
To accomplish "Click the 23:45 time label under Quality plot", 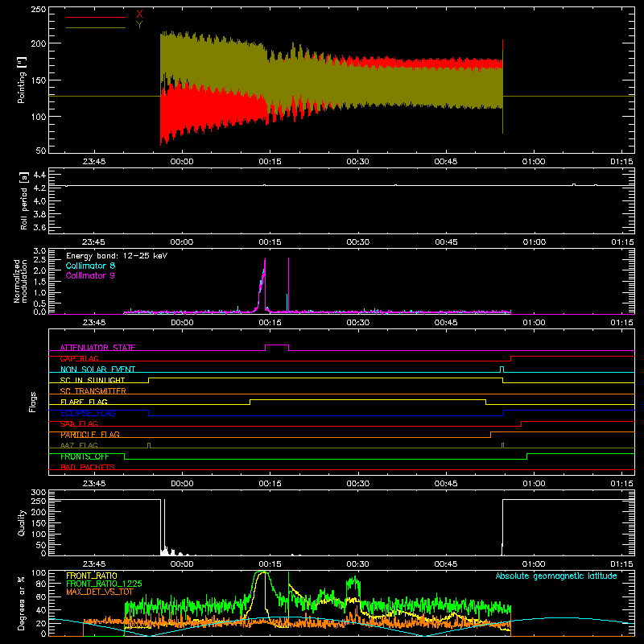I will (94, 564).
